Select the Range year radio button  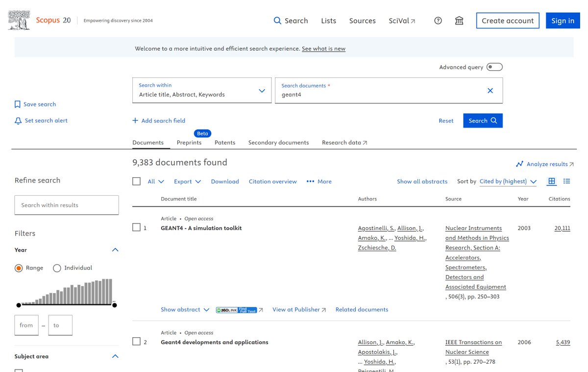click(x=19, y=268)
